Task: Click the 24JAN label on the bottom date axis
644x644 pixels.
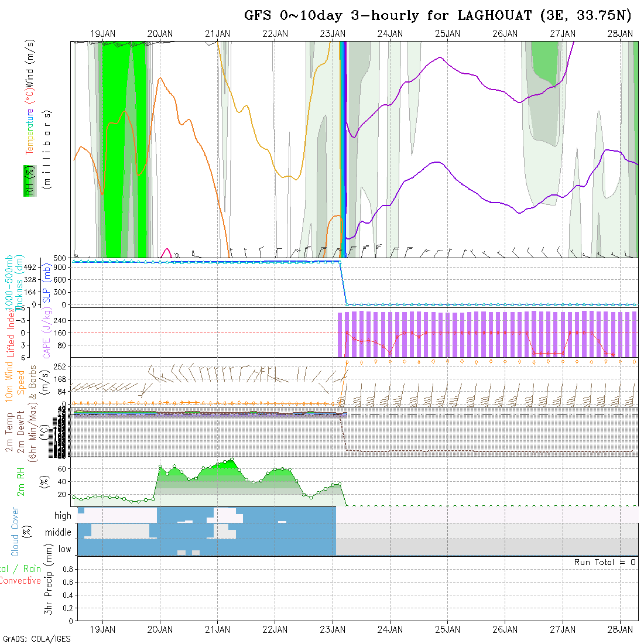Action: click(x=390, y=629)
